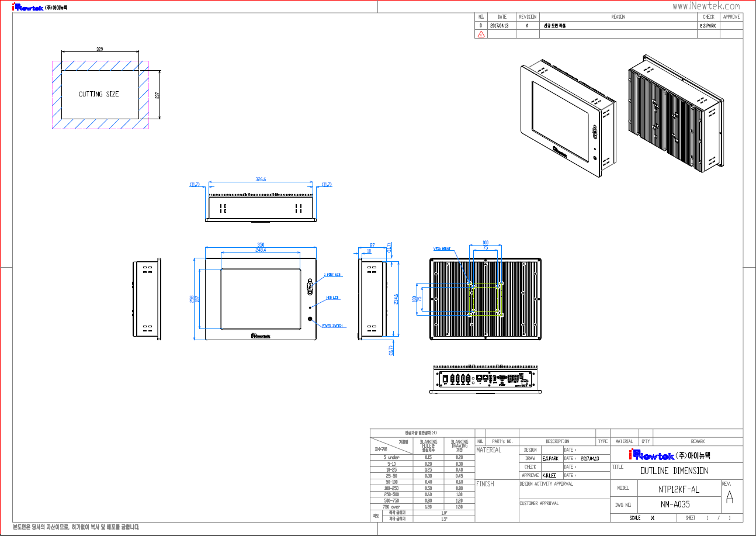Viewport: 756px width, 536px height.
Task: Select the 350 overall width dimension
Action: click(261, 244)
